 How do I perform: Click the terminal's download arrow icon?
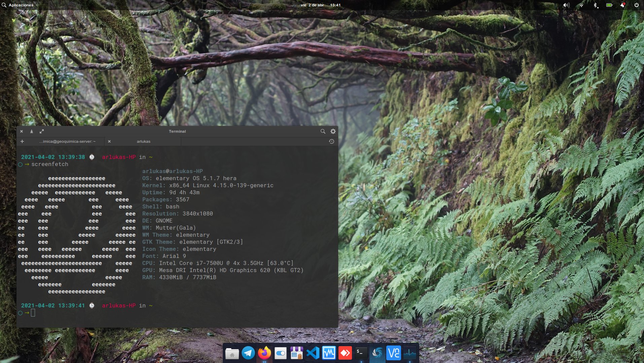(x=32, y=131)
